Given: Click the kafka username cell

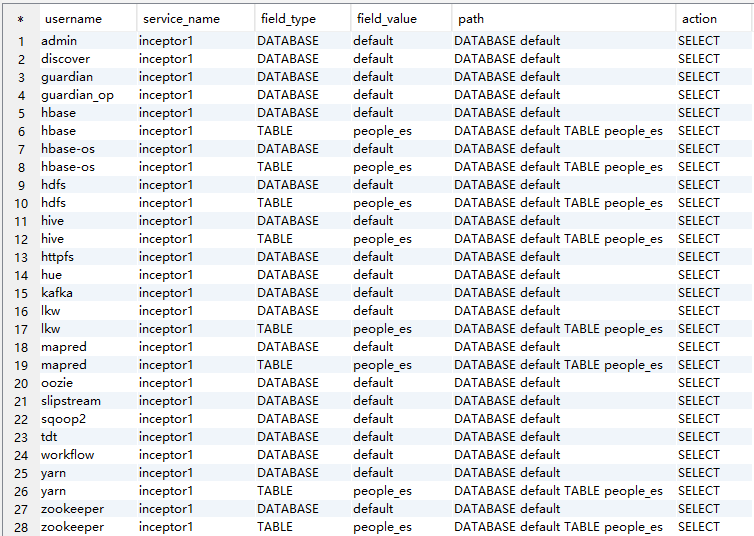Looking at the screenshot, I should pyautogui.click(x=57, y=293).
